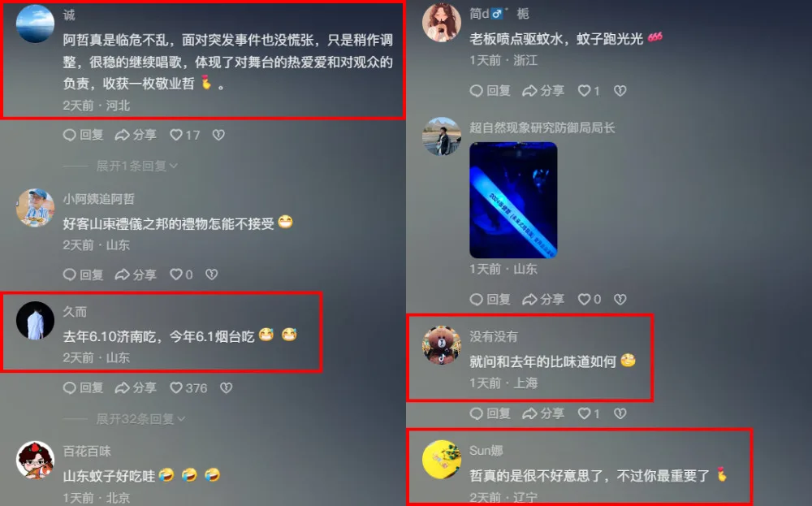Reply to 小阿姨追阿哲's comment
This screenshot has height=506, width=812.
[83, 275]
